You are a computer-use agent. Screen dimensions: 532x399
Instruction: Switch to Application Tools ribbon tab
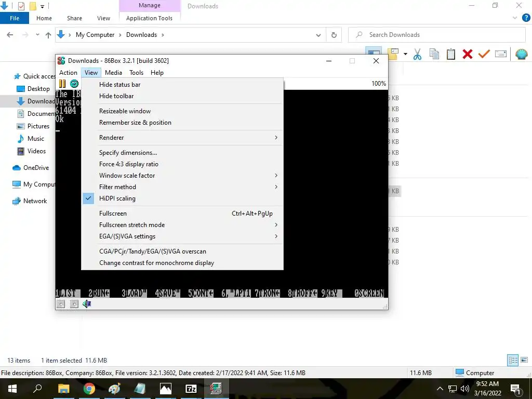click(x=149, y=18)
